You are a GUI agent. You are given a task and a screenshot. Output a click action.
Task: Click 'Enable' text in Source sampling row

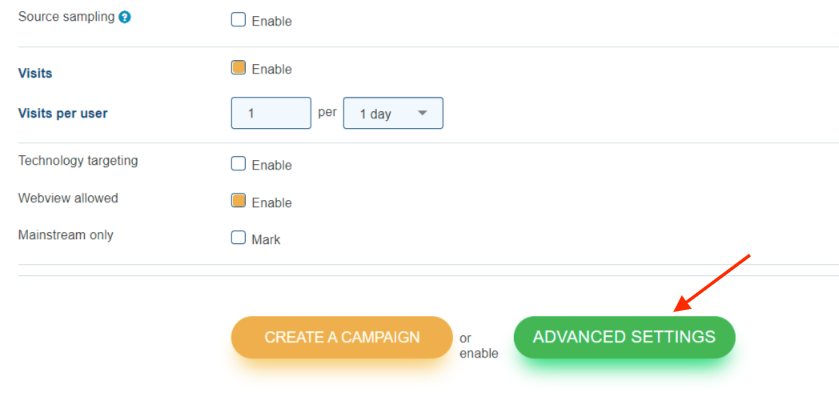pos(272,22)
